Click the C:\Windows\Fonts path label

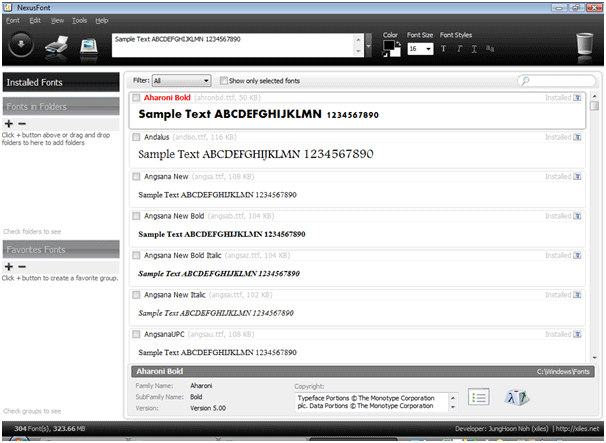563,371
